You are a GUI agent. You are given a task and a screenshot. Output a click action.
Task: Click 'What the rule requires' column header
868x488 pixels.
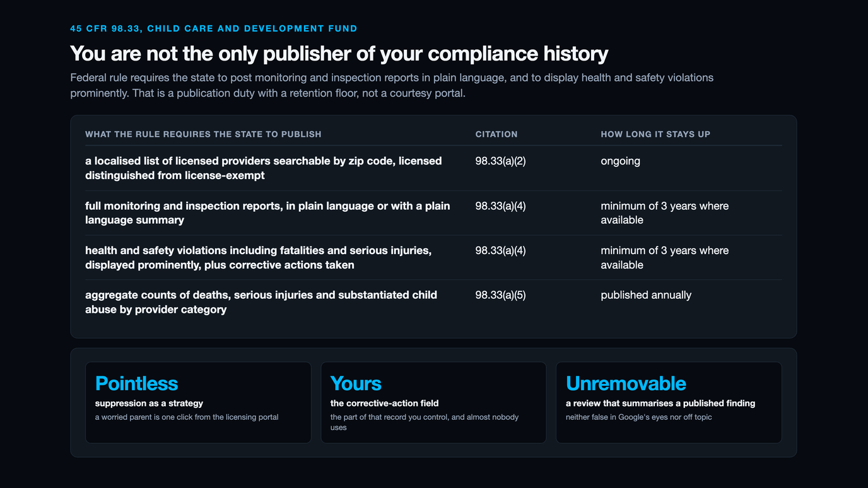pyautogui.click(x=203, y=134)
